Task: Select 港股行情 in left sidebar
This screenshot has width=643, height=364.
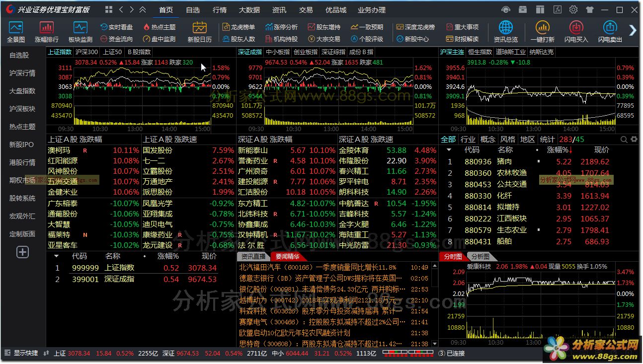Action: click(22, 162)
